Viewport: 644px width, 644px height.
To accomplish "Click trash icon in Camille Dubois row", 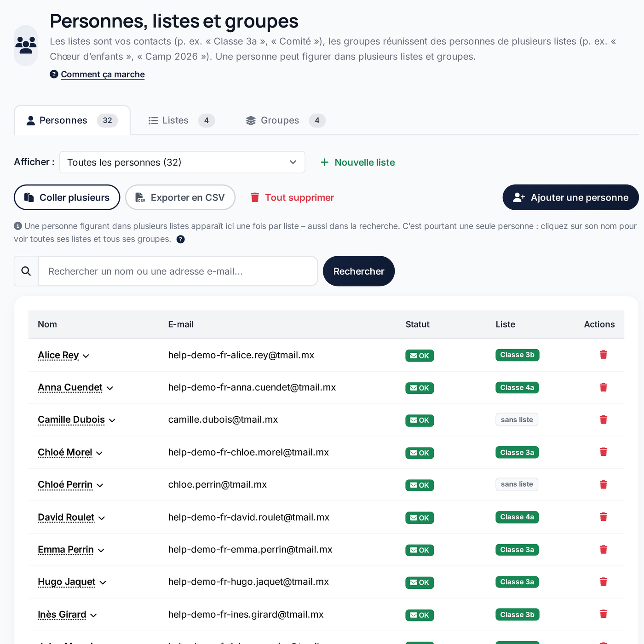I will (604, 420).
